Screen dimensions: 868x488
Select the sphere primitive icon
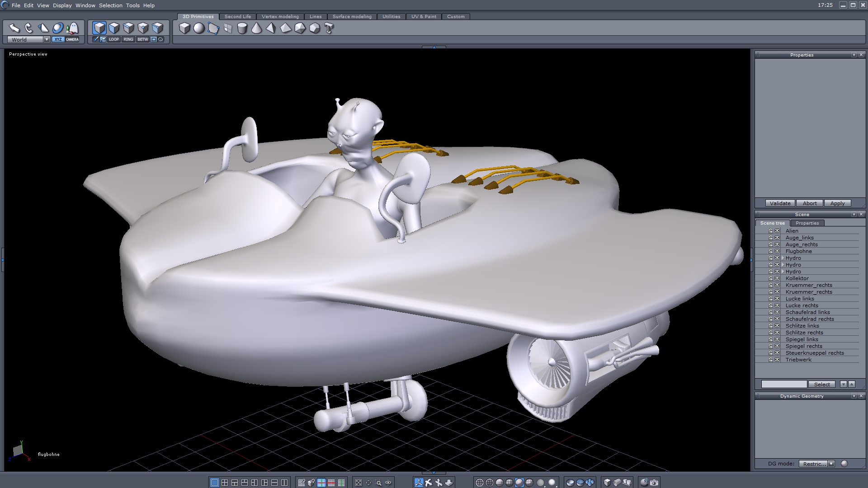[199, 28]
